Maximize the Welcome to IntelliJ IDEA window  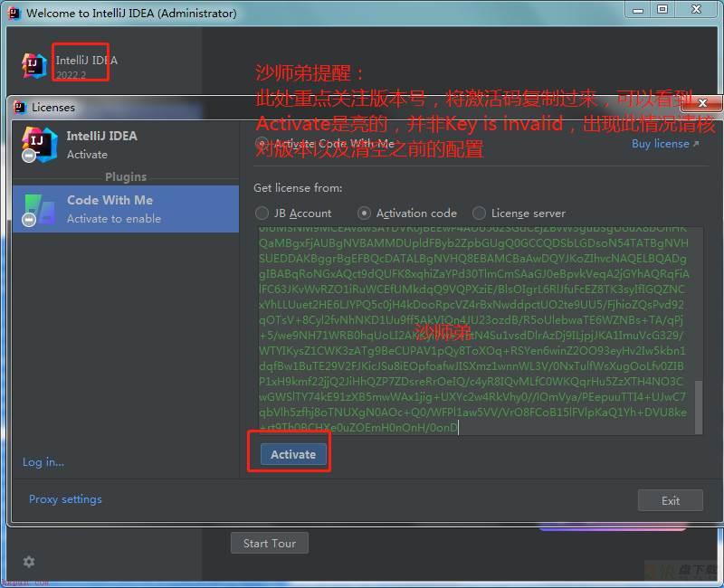click(x=662, y=10)
